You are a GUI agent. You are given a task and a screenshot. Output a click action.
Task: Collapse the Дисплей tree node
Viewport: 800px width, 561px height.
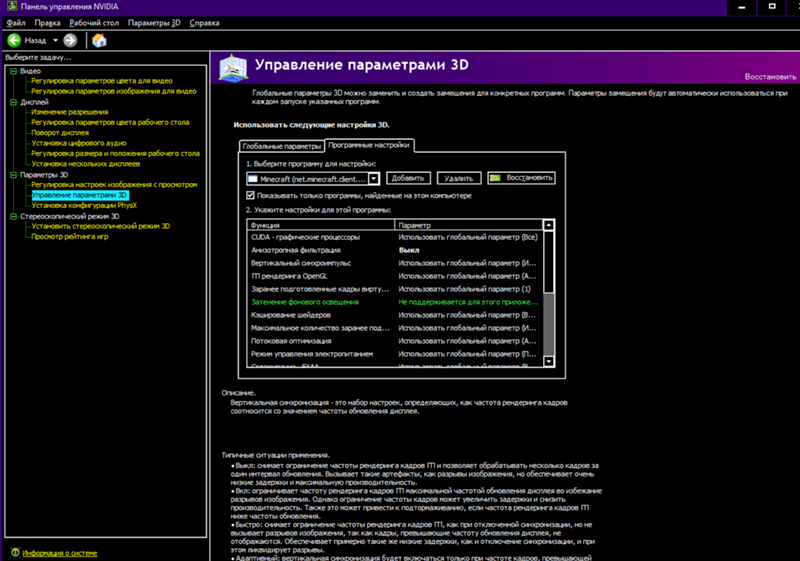13,102
